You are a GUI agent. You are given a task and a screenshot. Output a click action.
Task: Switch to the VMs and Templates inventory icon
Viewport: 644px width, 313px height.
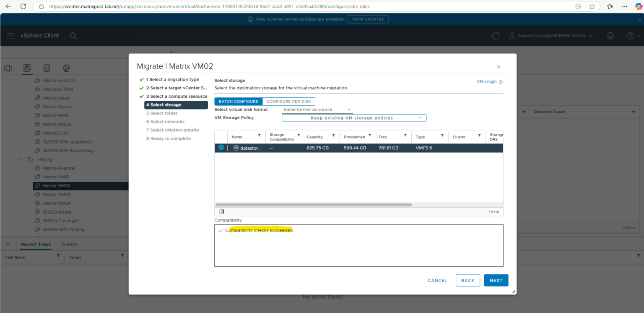27,68
